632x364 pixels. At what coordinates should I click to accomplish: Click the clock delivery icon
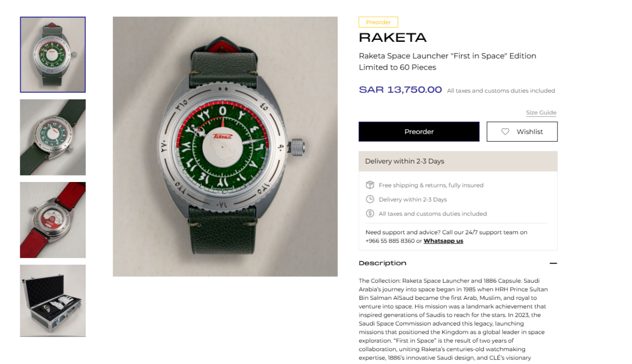pyautogui.click(x=370, y=199)
